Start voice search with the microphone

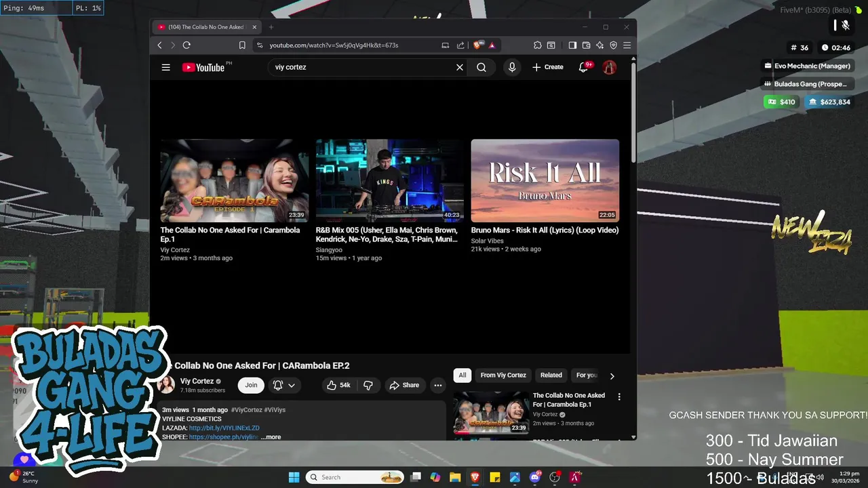pyautogui.click(x=512, y=67)
